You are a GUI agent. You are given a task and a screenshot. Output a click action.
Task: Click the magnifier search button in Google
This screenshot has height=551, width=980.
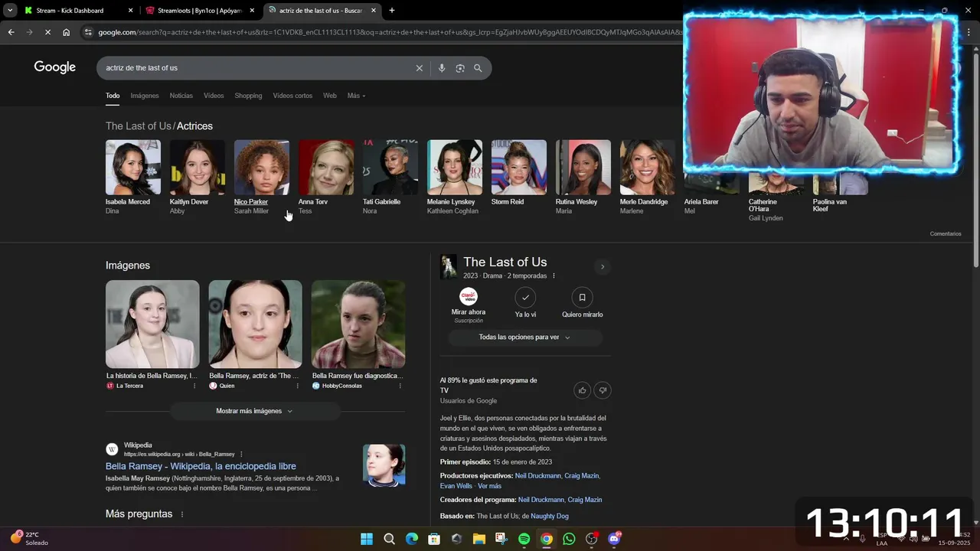coord(478,68)
